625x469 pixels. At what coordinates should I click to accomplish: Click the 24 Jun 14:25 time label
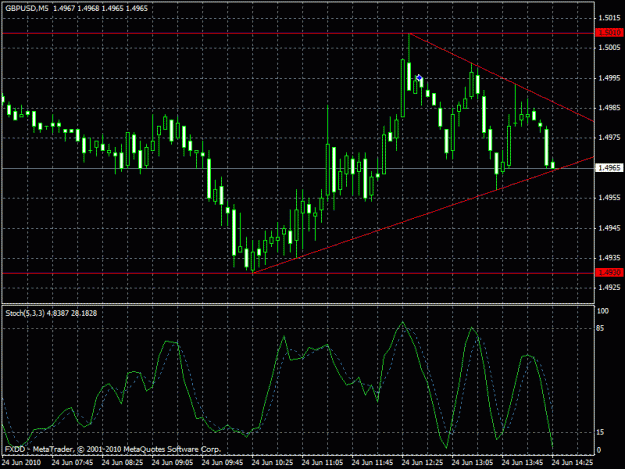pyautogui.click(x=572, y=462)
